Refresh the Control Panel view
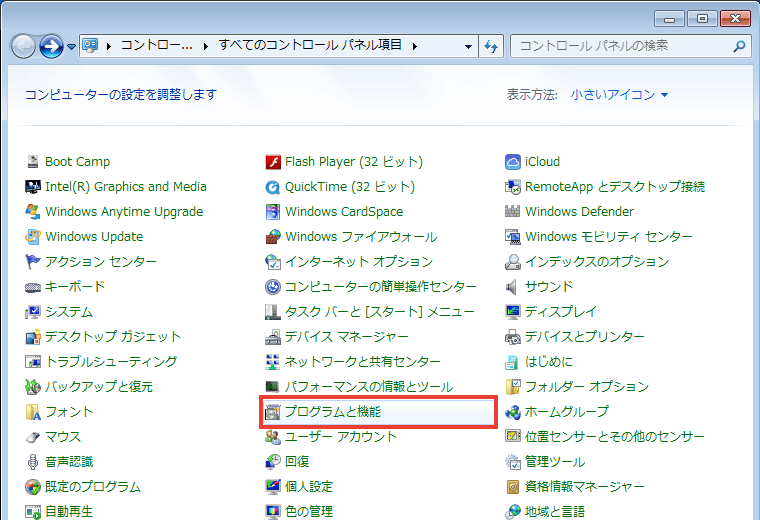760x520 pixels. [491, 47]
